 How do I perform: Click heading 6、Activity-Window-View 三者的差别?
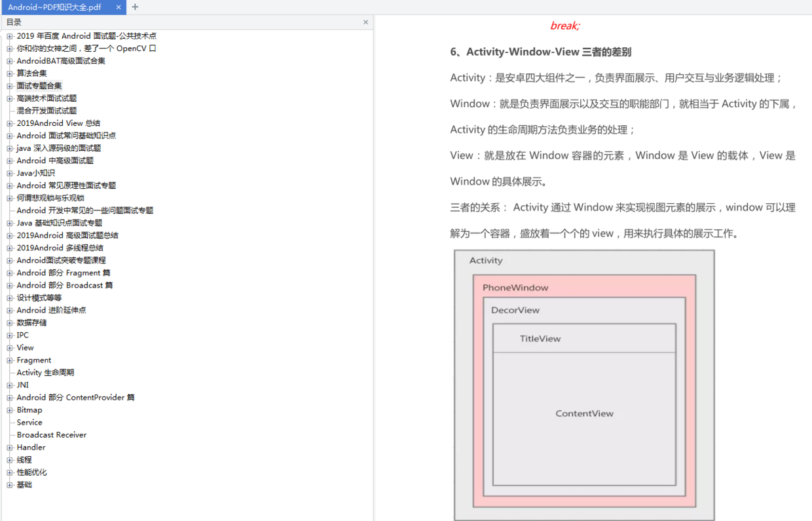[541, 52]
